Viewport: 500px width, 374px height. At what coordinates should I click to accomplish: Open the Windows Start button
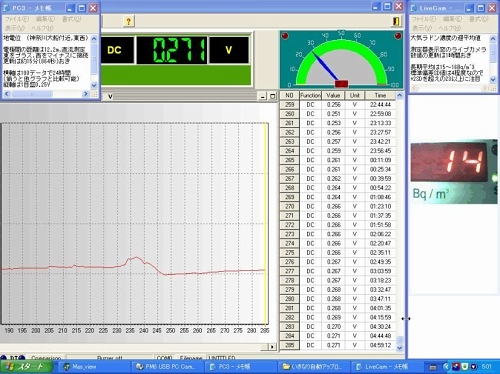(27, 367)
